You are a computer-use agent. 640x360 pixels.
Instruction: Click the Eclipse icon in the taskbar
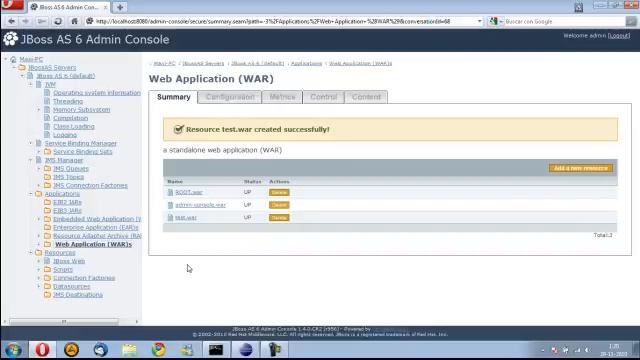click(246, 350)
